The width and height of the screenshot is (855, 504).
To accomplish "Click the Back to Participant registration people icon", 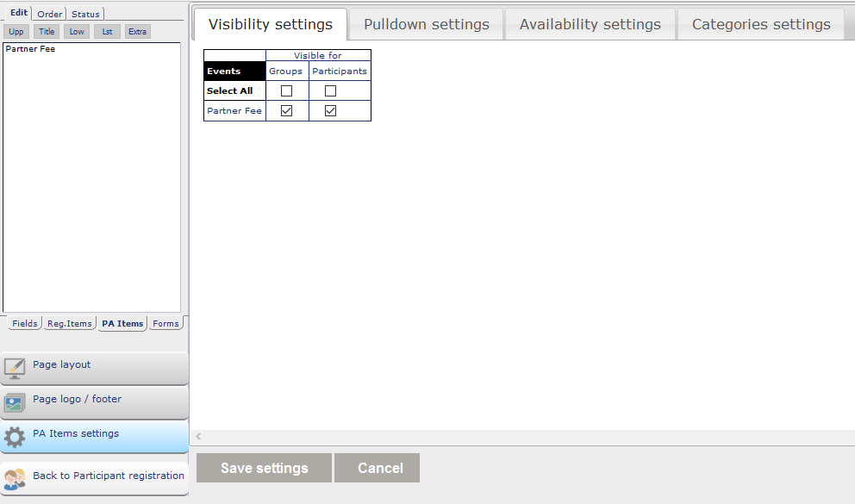I will pos(15,478).
